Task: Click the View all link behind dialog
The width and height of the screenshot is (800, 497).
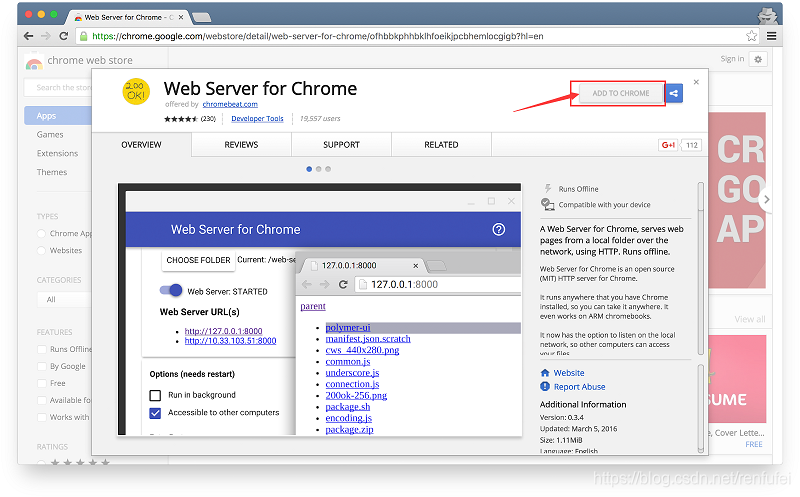Action: (749, 319)
